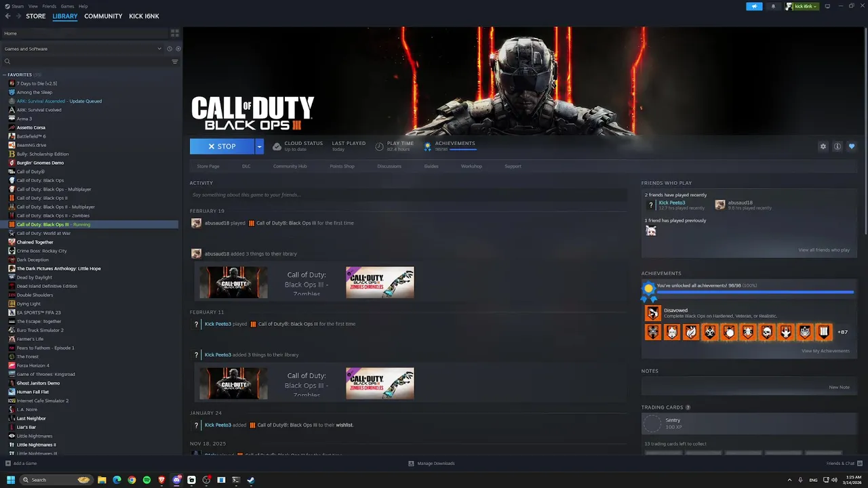Open Zombies Chronicles thumbnail under abusaud18
The image size is (868, 488).
[380, 282]
